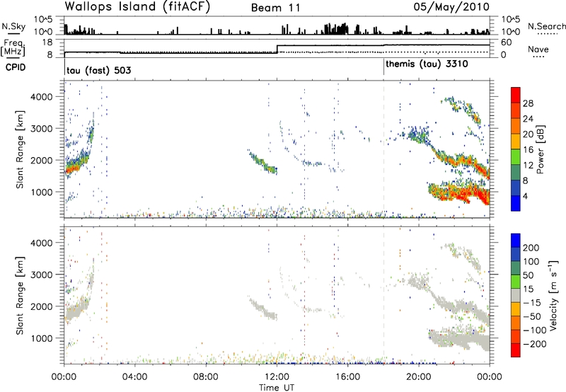Select the "CPID" row label
566x392 pixels.
16,67
